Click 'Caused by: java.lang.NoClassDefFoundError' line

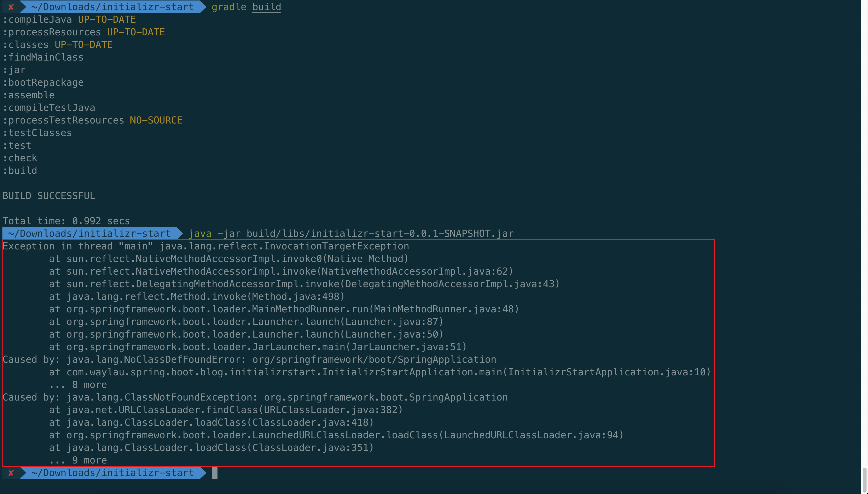[x=249, y=359]
